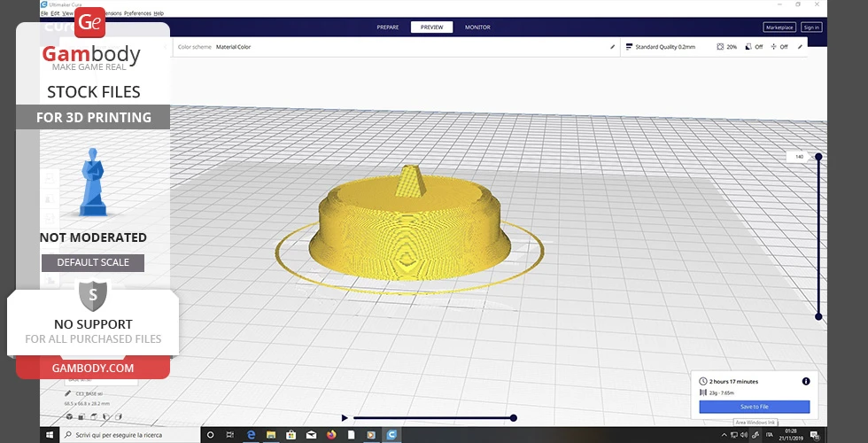Click Save to File button
Viewport: 868px width, 443px height.
(x=755, y=407)
